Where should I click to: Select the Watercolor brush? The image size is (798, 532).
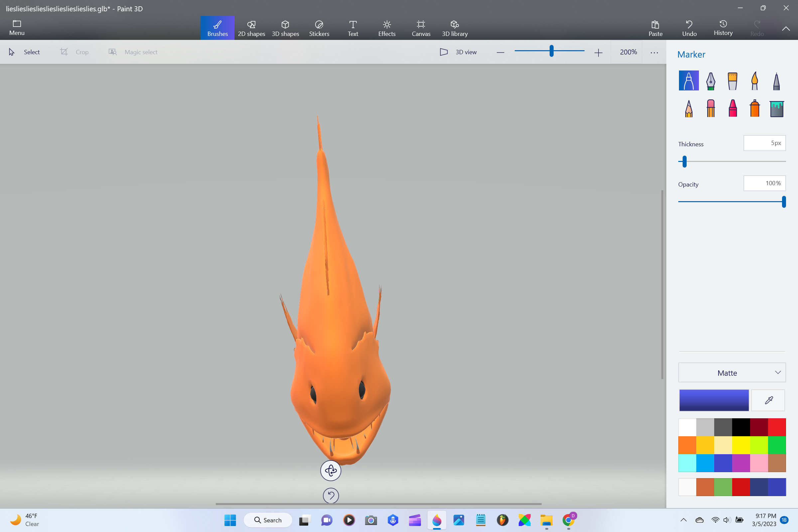coord(754,80)
